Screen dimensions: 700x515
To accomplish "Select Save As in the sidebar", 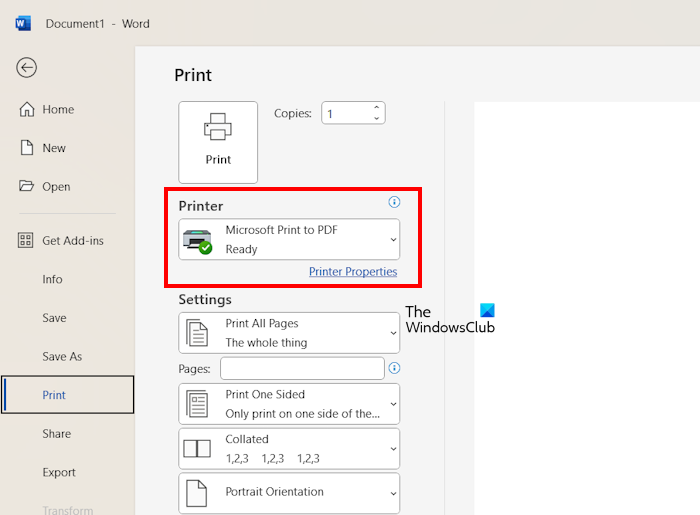I will (x=62, y=357).
